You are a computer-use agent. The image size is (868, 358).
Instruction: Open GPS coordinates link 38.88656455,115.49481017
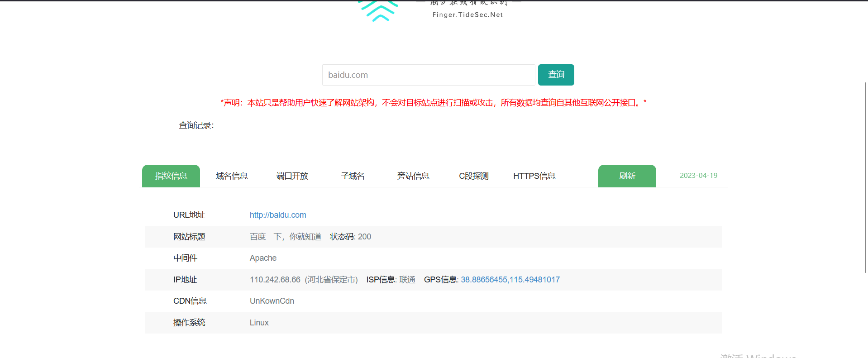pyautogui.click(x=510, y=280)
